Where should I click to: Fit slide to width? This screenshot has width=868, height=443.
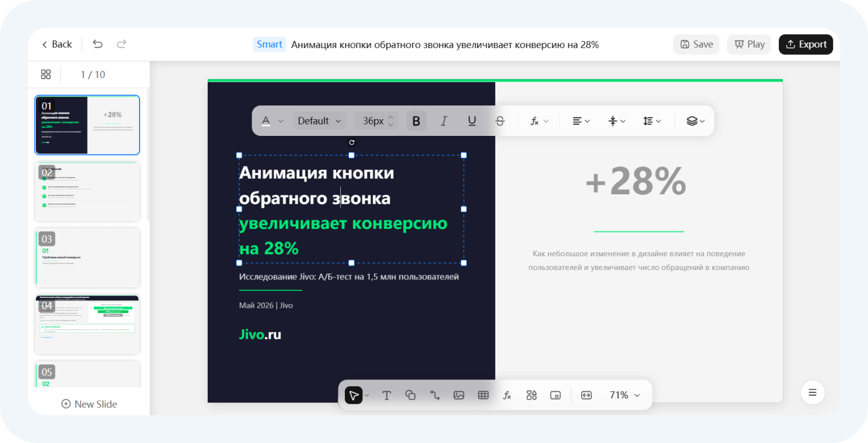(x=586, y=395)
